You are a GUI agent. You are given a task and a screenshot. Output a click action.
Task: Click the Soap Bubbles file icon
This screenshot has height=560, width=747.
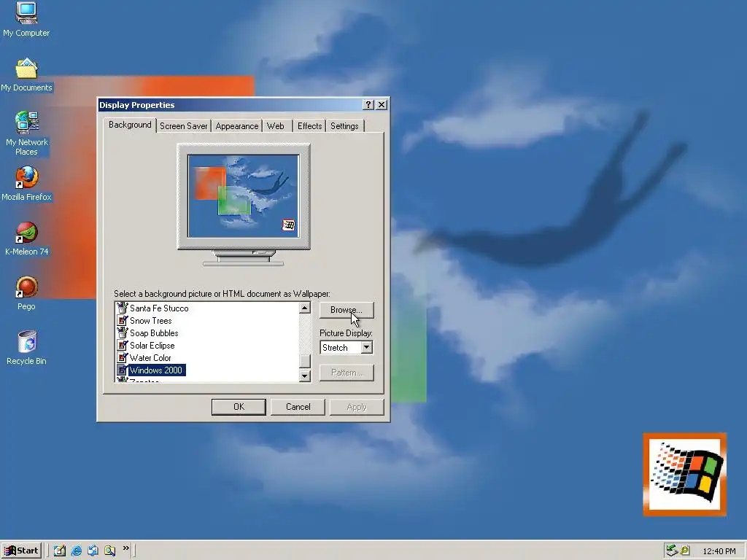tap(123, 332)
